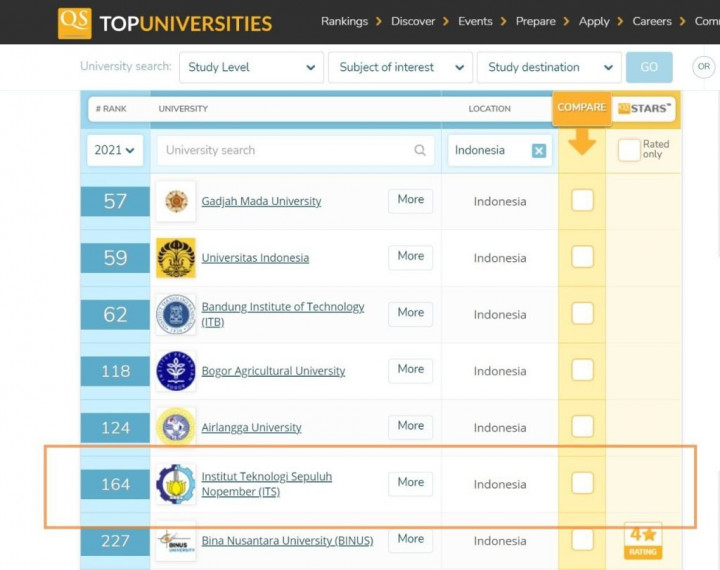Tick compare checkbox for Bogor Agricultural University
720x570 pixels.
tap(582, 370)
